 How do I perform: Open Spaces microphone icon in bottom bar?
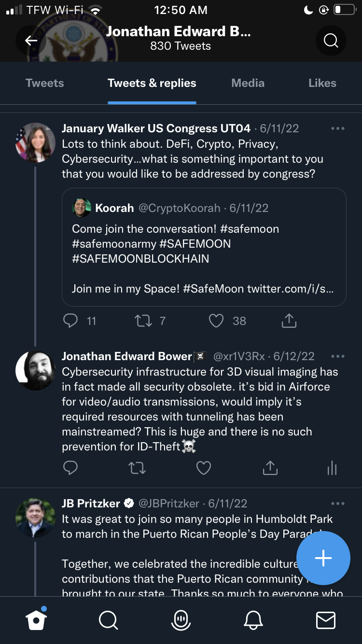coord(181,620)
